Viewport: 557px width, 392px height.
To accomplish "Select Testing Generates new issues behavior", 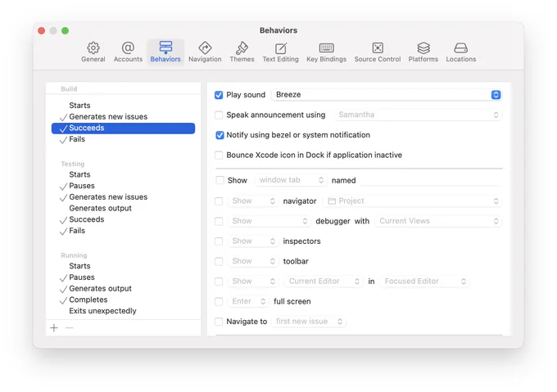I will (x=123, y=197).
